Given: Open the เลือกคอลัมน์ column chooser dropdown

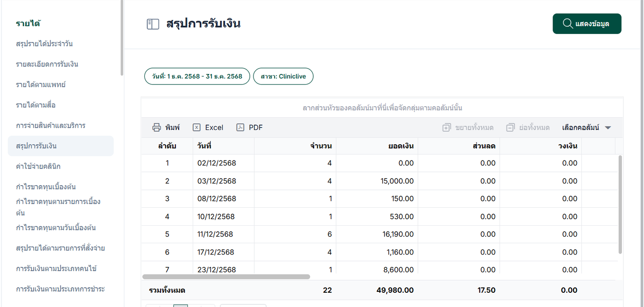Looking at the screenshot, I should pos(586,128).
